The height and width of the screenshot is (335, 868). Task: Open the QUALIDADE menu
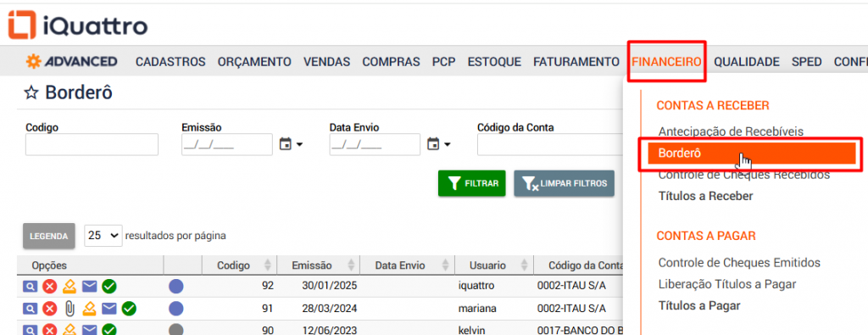[x=746, y=61]
